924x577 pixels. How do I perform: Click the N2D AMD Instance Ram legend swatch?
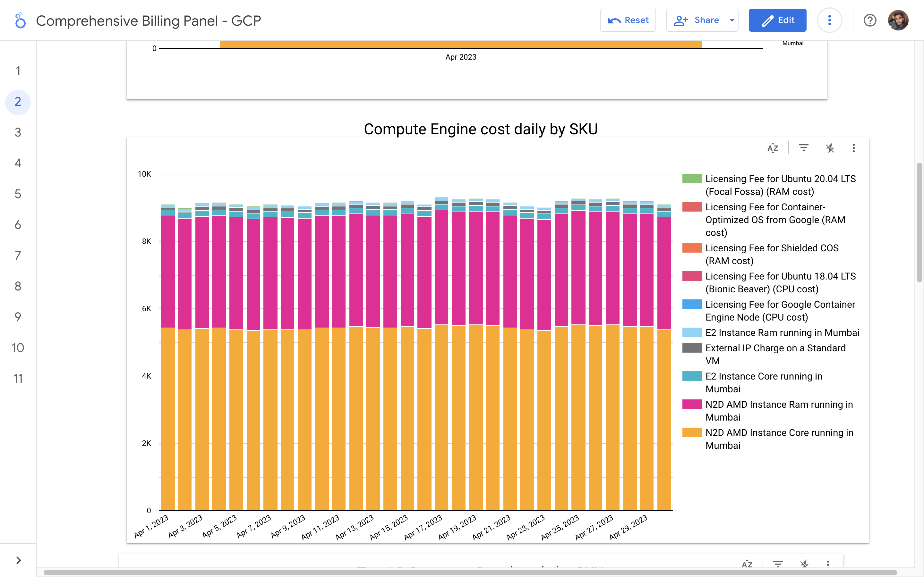coord(691,405)
